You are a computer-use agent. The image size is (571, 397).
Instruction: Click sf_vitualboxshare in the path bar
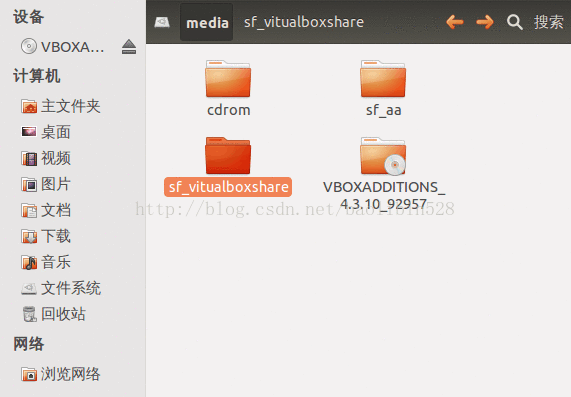(x=304, y=23)
